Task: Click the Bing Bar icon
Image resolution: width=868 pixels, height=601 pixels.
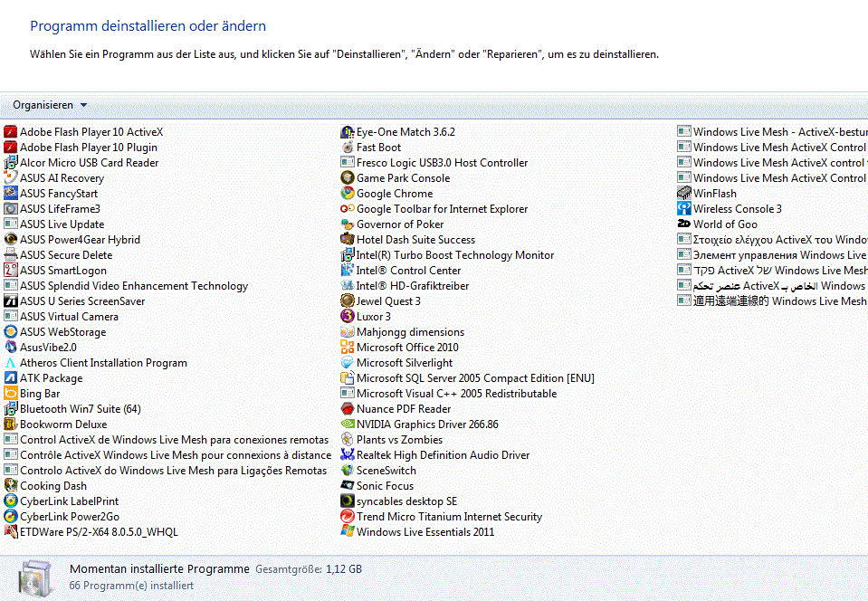Action: pyautogui.click(x=11, y=394)
